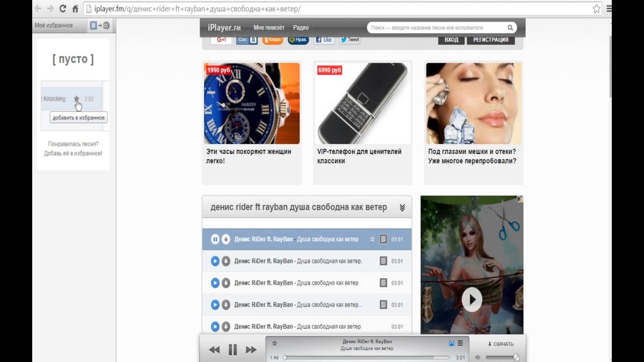This screenshot has height=362, width=644.
Task: Open the Под глазами мешки и отеки link
Action: 472,156
